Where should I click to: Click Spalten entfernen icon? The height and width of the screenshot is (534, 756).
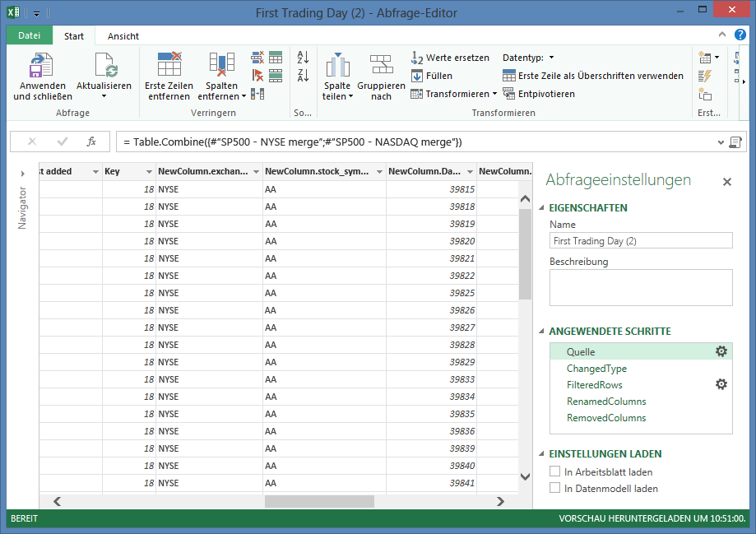coord(222,64)
